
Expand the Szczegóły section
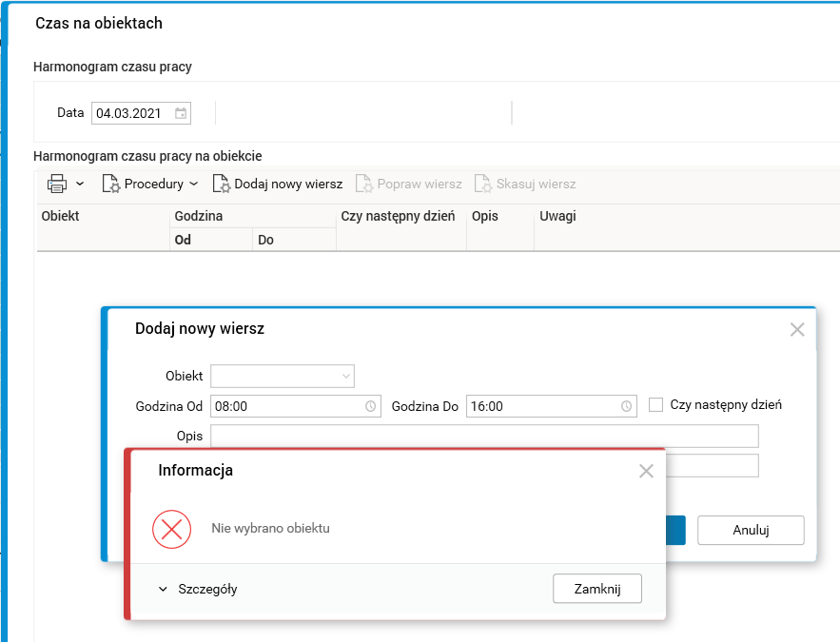click(x=198, y=589)
